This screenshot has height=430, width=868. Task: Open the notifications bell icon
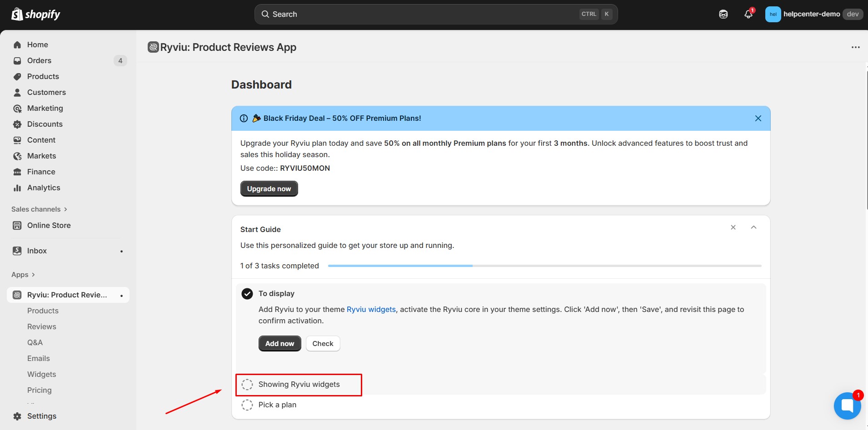(x=748, y=14)
